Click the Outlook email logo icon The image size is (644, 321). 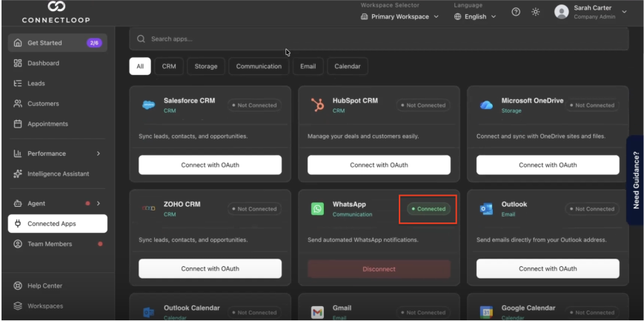tap(486, 209)
